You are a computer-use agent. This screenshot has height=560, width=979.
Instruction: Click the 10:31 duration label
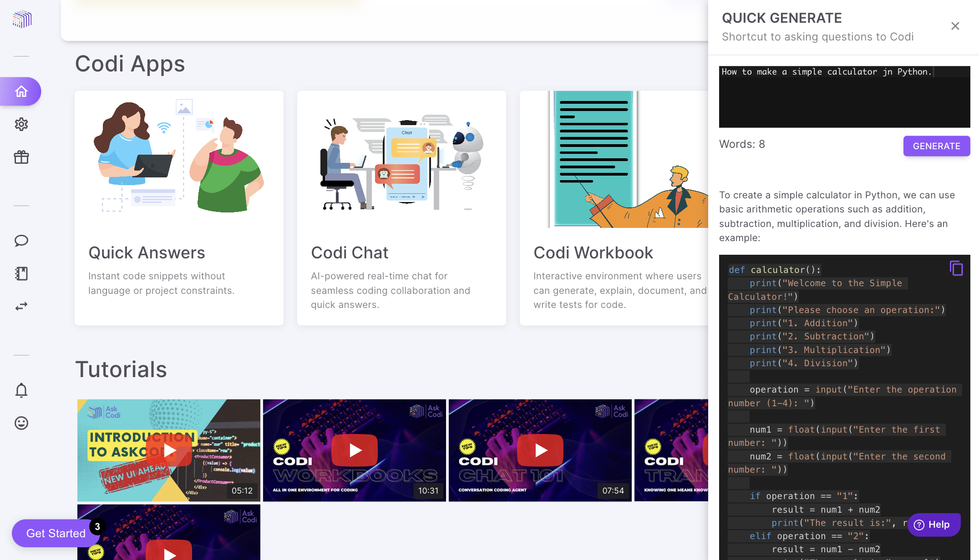pos(428,490)
